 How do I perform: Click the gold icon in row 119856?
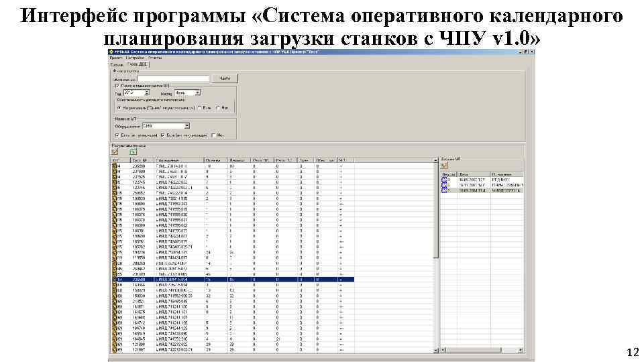[x=115, y=257]
